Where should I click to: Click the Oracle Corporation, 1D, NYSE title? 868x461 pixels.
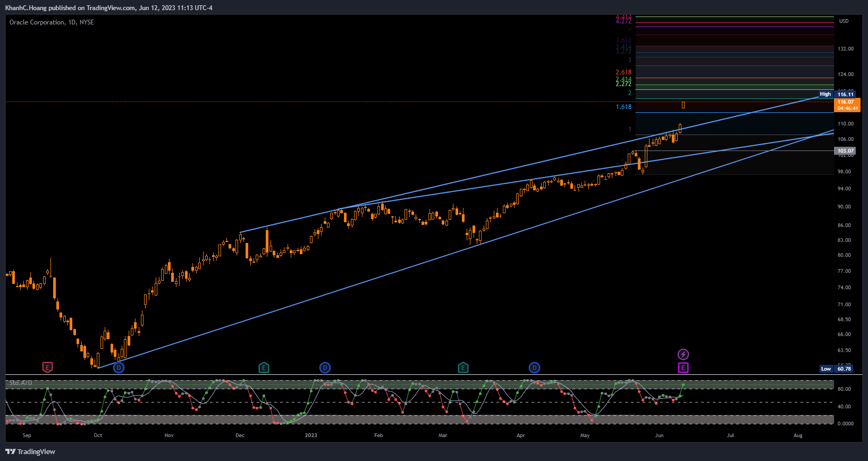52,22
